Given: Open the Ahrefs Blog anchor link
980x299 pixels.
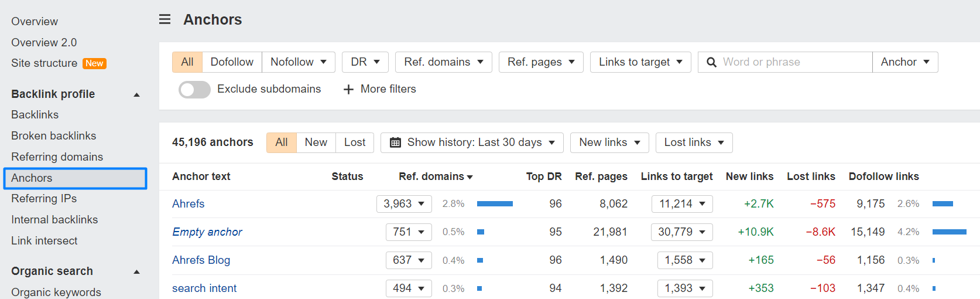Looking at the screenshot, I should click(201, 260).
